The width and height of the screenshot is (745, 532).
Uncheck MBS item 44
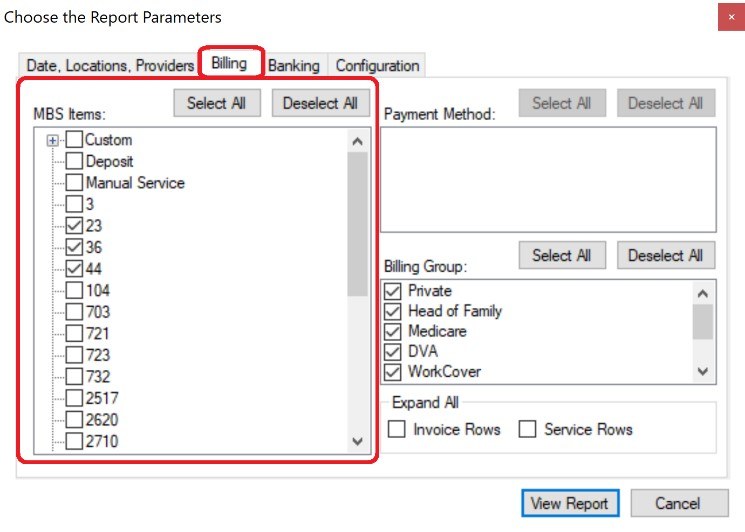coord(74,268)
